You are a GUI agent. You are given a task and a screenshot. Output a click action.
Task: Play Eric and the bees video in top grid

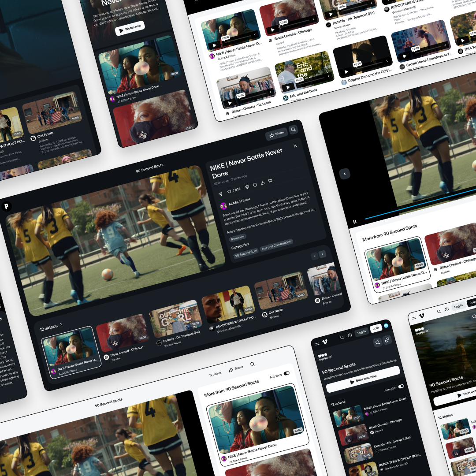[x=288, y=87]
